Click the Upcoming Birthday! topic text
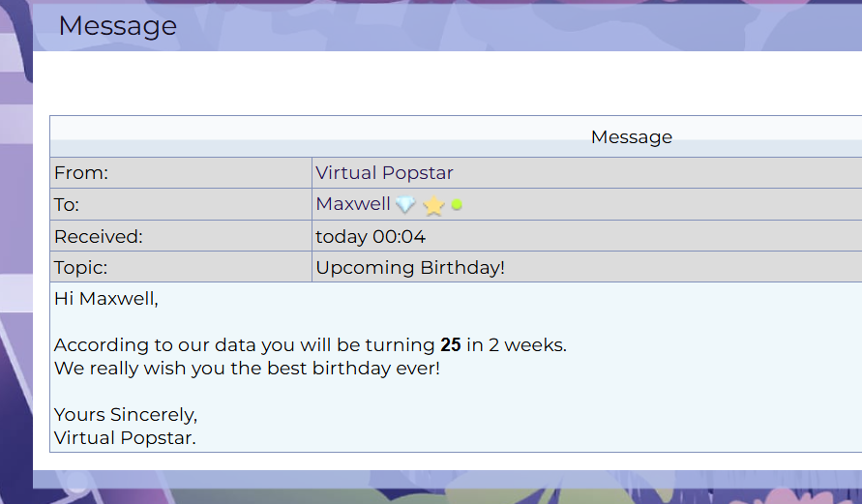862x504 pixels. click(x=410, y=267)
